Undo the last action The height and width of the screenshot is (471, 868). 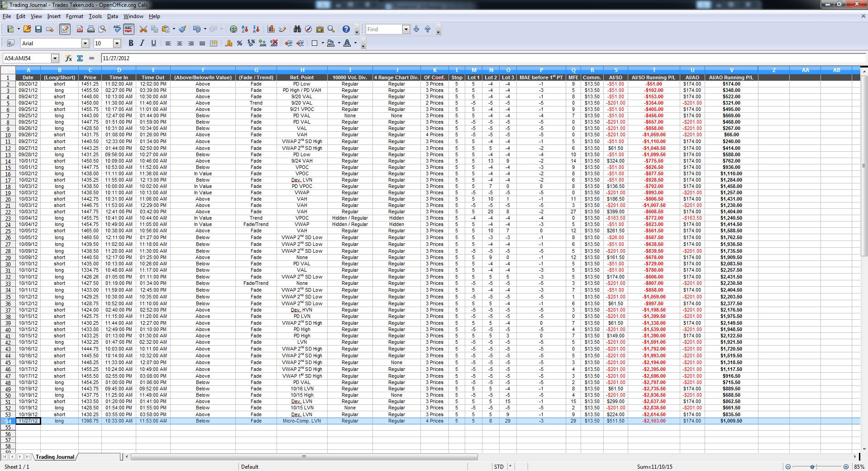click(x=196, y=29)
